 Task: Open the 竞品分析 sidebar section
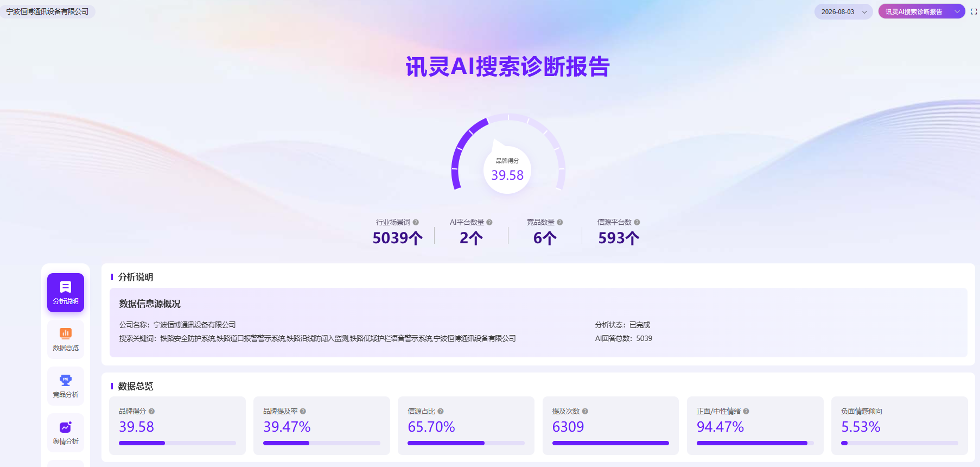(66, 386)
